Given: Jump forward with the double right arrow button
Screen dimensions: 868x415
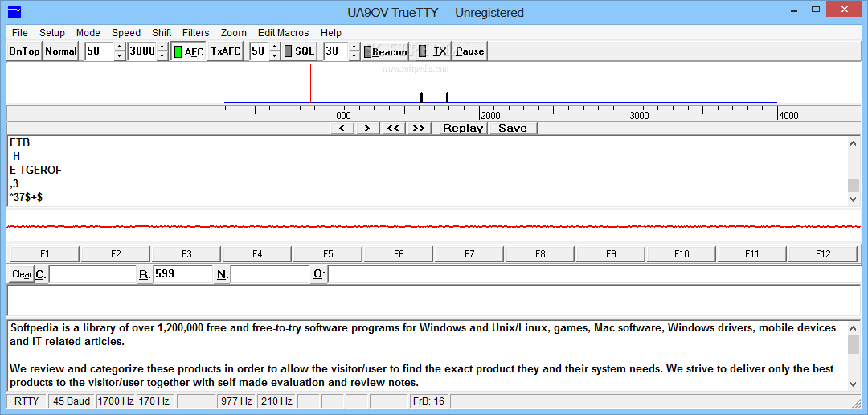Looking at the screenshot, I should point(419,129).
